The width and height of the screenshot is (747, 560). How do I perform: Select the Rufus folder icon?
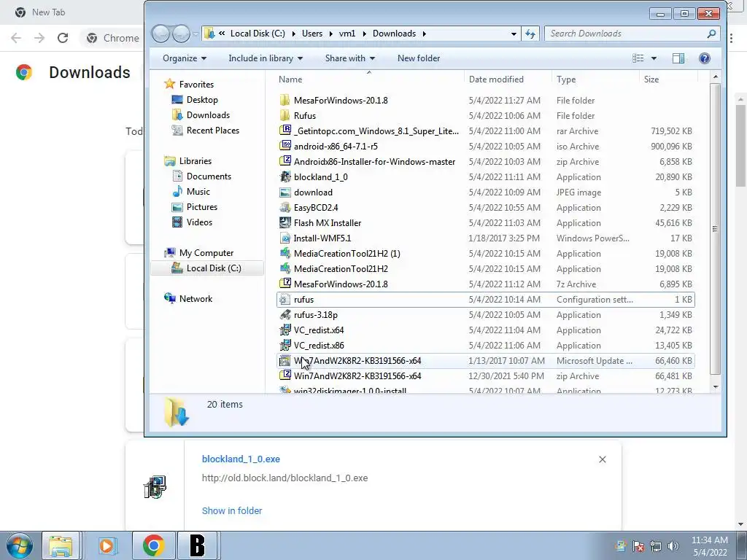click(x=285, y=116)
